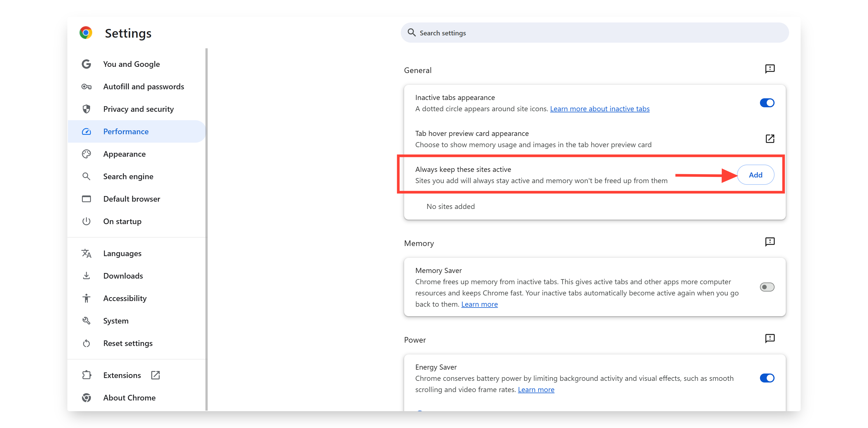Click the Chrome icon for About Chrome
The height and width of the screenshot is (428, 868).
point(86,398)
